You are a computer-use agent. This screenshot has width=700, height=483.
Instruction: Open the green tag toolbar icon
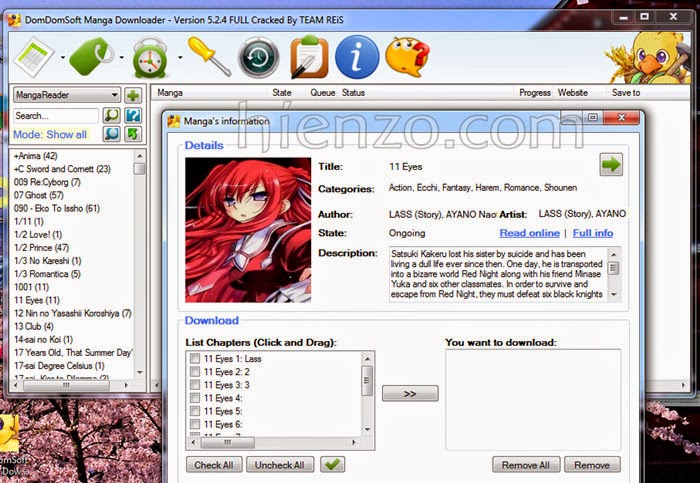[92, 57]
